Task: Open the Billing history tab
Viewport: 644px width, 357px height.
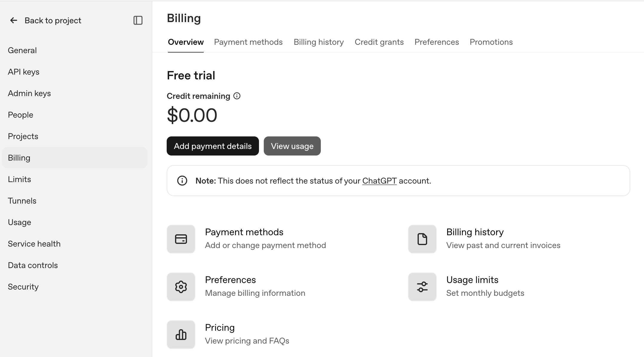Action: tap(319, 42)
